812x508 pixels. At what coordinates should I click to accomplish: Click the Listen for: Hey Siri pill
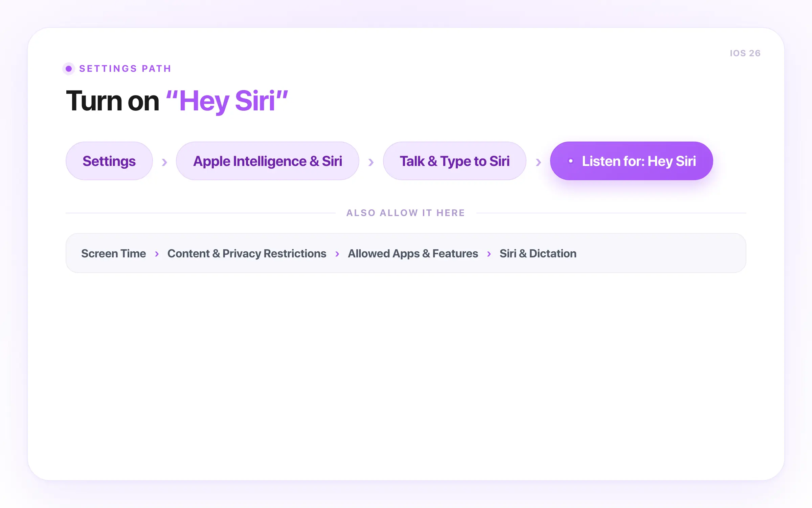[631, 161]
